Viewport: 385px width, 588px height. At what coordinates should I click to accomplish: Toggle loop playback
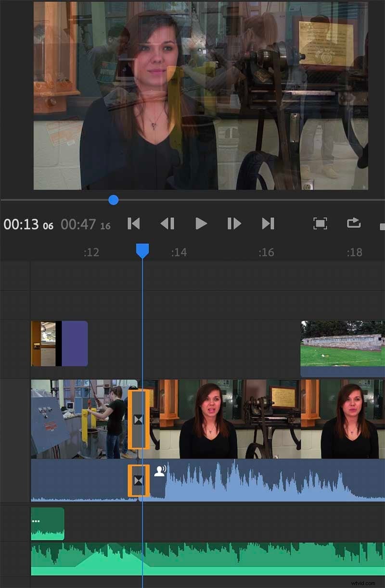[x=355, y=224]
